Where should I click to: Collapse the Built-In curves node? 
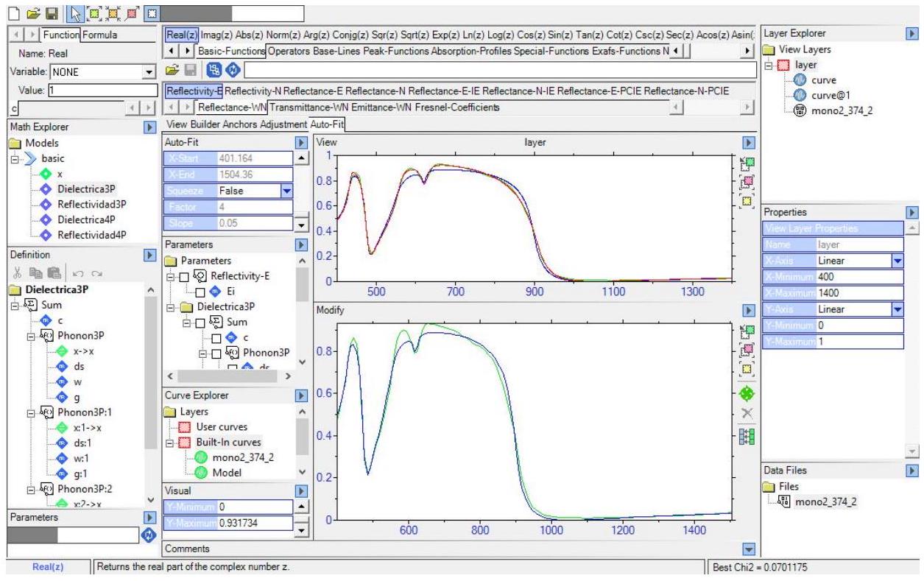click(170, 443)
